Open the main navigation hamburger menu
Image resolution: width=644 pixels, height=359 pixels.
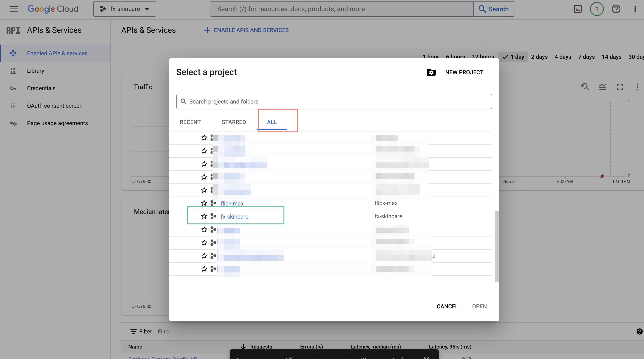pos(14,9)
